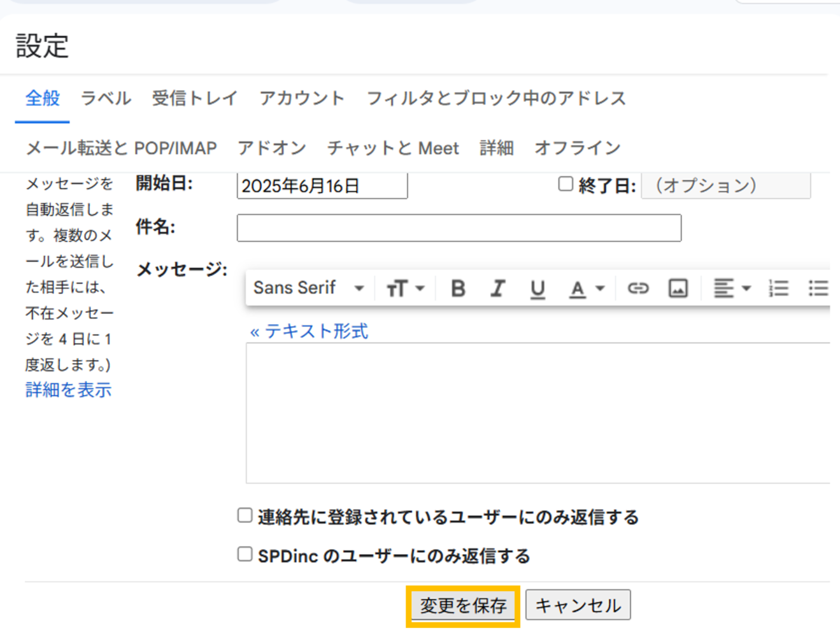Toggle bold formatting in message toolbar
This screenshot has width=840, height=637.
(x=458, y=289)
